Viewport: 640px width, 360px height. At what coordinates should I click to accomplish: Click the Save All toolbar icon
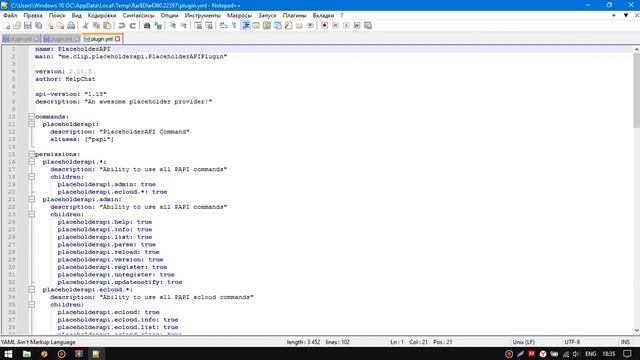39,26
